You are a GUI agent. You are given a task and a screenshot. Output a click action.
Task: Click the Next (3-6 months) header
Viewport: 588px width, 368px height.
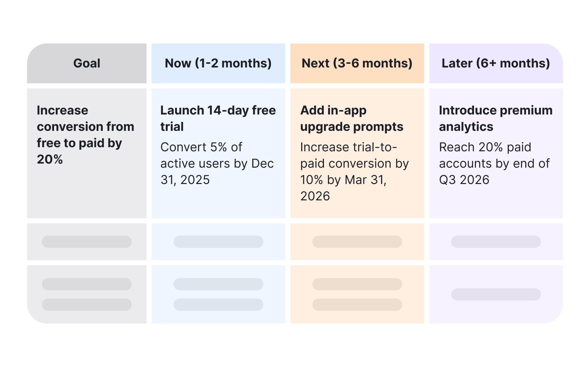357,63
